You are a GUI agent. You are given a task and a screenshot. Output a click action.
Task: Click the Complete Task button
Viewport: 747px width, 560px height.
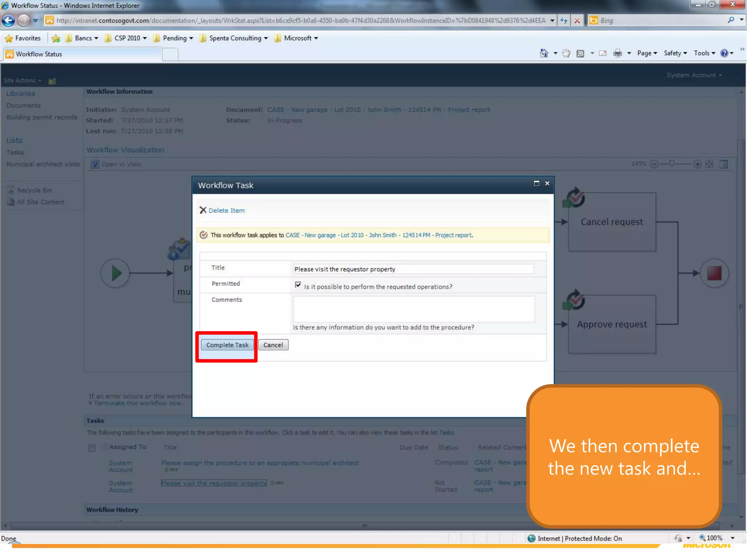click(227, 345)
